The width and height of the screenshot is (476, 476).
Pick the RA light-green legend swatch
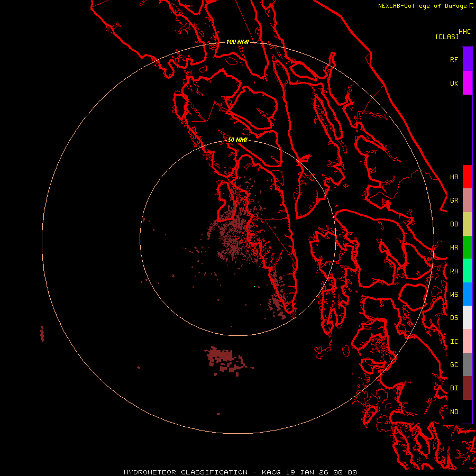pyautogui.click(x=467, y=271)
